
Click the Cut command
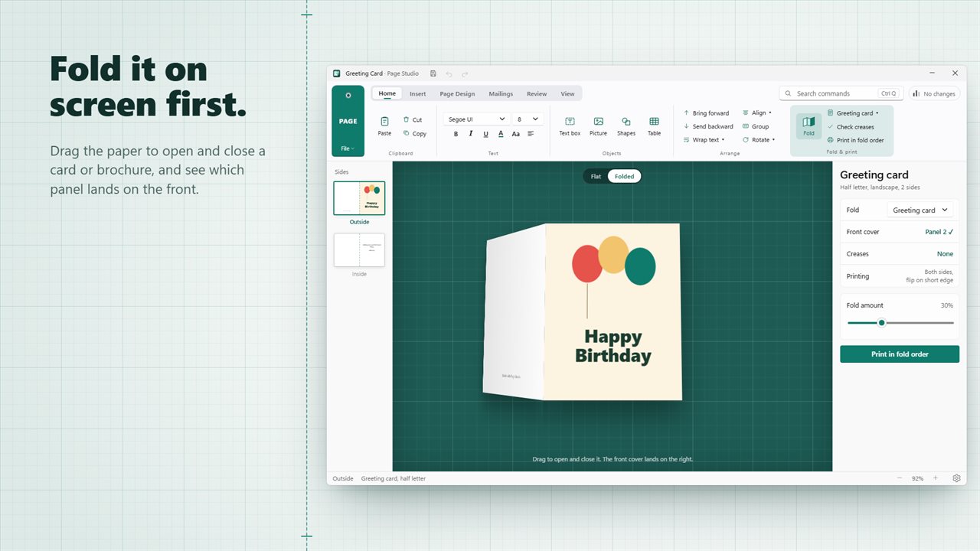[413, 119]
